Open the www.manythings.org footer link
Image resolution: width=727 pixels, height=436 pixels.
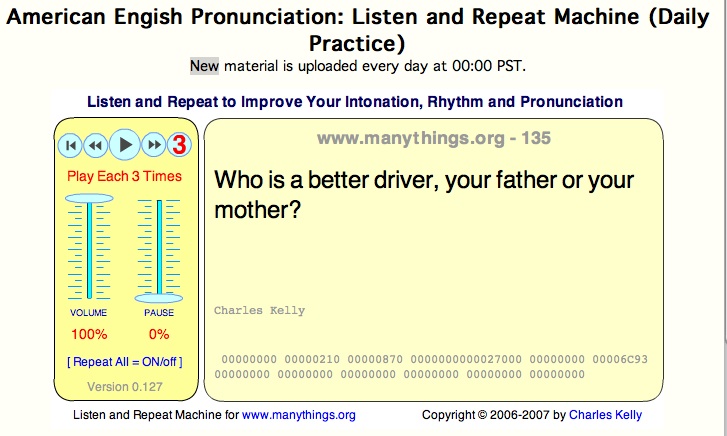click(x=299, y=415)
